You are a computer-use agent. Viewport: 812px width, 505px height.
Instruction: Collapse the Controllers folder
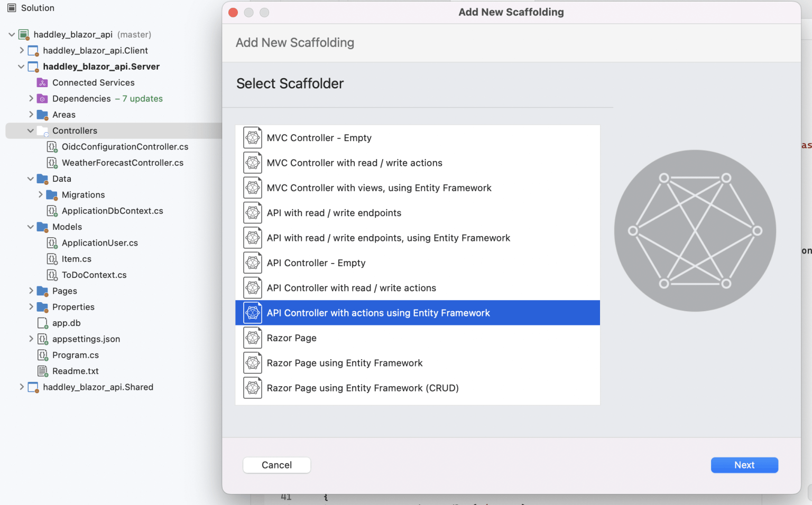31,130
